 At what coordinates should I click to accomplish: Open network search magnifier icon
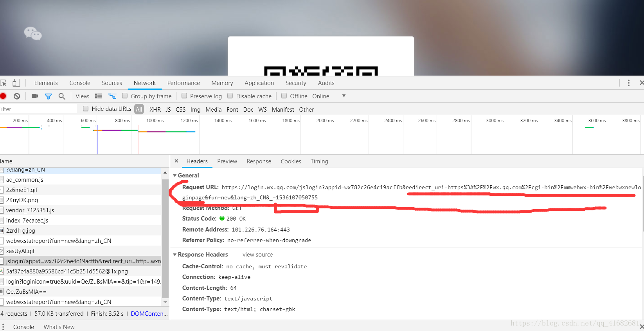(x=62, y=96)
